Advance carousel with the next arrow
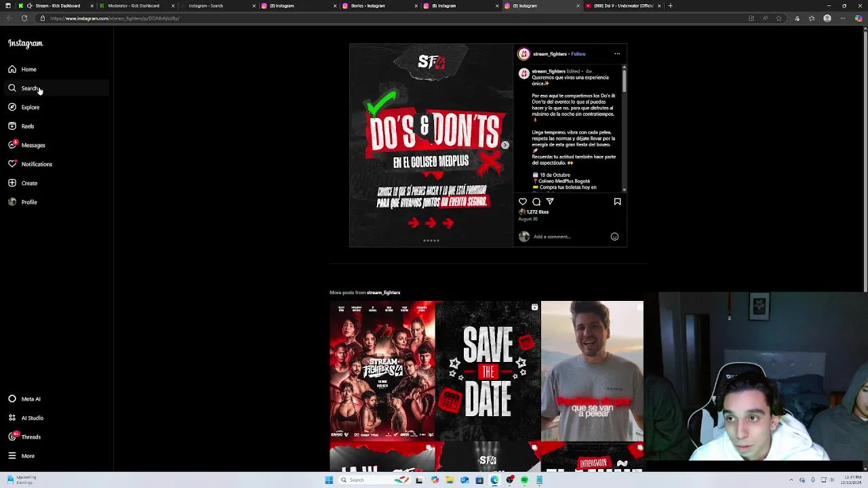The height and width of the screenshot is (488, 868). click(x=505, y=145)
